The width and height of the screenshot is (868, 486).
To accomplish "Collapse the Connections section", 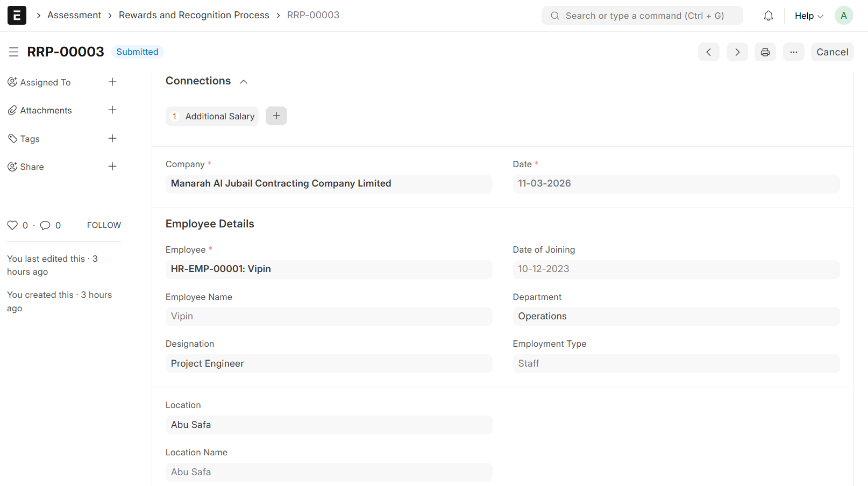I will click(244, 82).
